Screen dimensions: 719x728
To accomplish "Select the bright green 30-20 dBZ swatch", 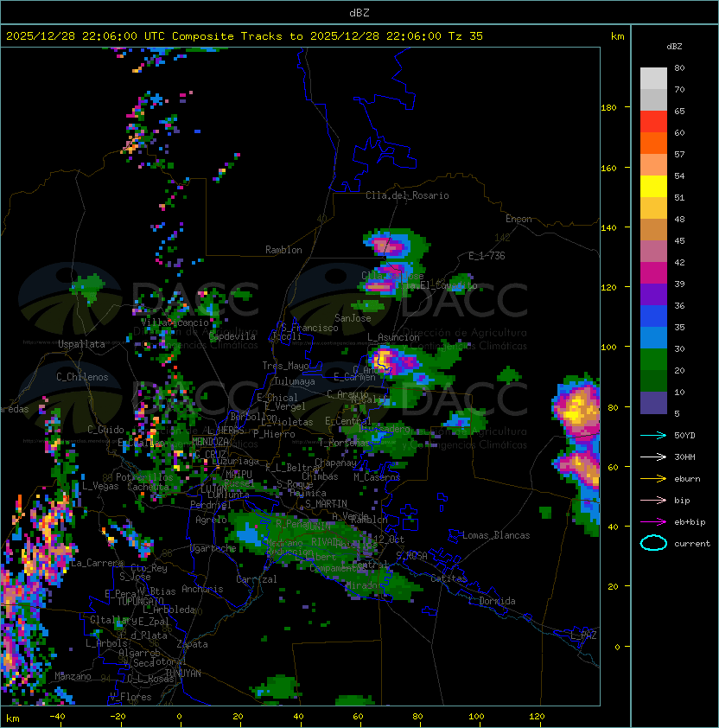I will [x=653, y=359].
